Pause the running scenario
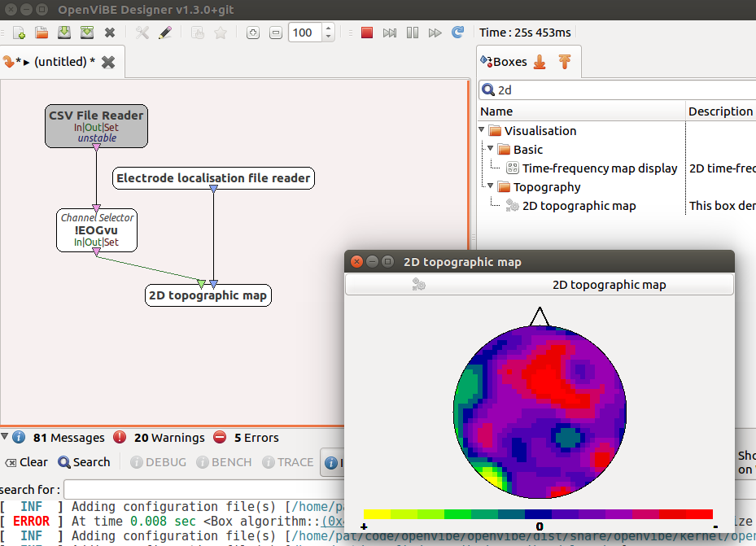 (x=413, y=33)
